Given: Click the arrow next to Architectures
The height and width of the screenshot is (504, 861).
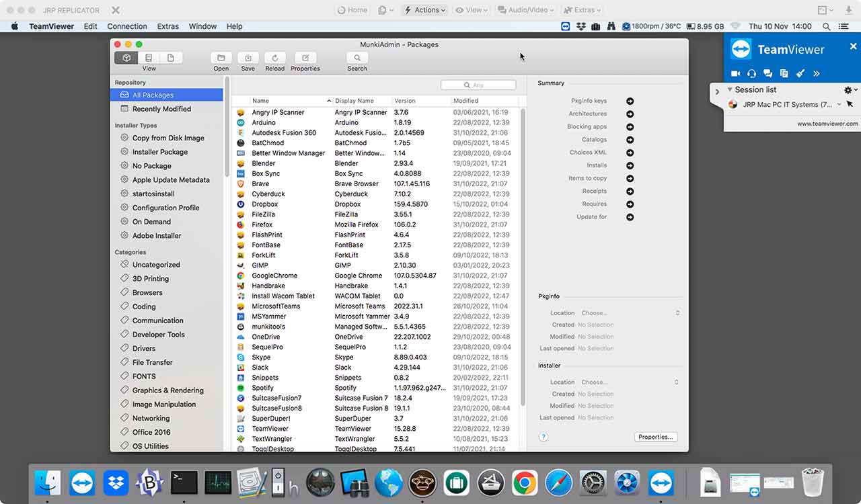Looking at the screenshot, I should (x=630, y=114).
